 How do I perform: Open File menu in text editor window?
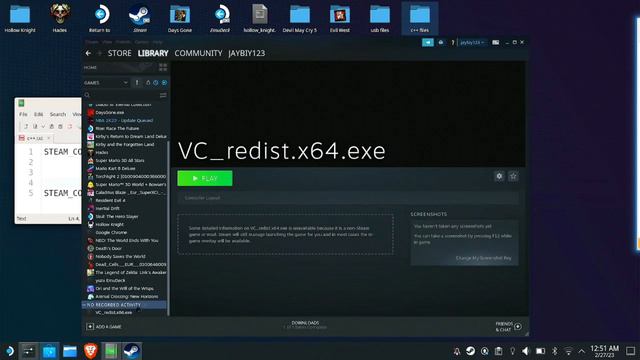tap(23, 114)
